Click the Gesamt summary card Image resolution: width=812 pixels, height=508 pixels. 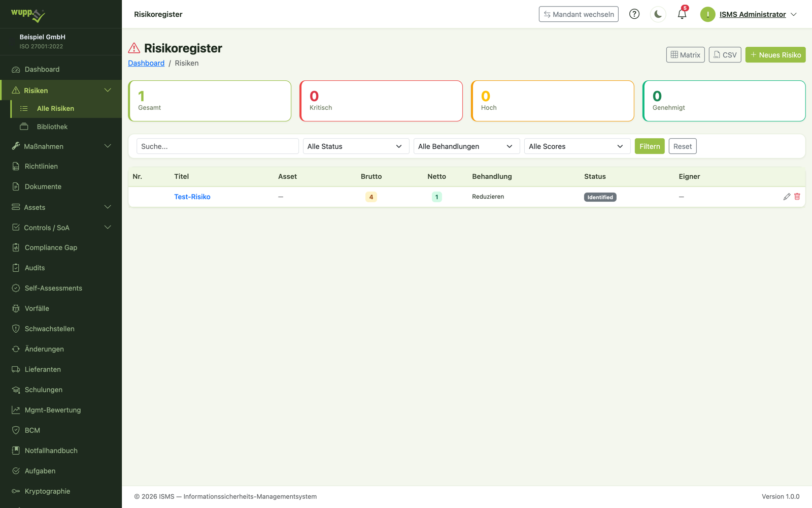210,101
